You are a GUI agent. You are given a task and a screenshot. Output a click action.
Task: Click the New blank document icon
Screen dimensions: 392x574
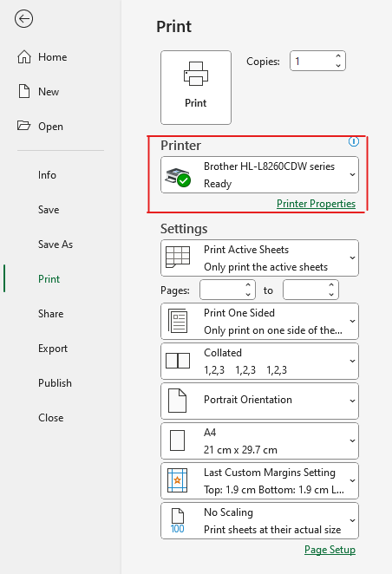click(x=24, y=91)
